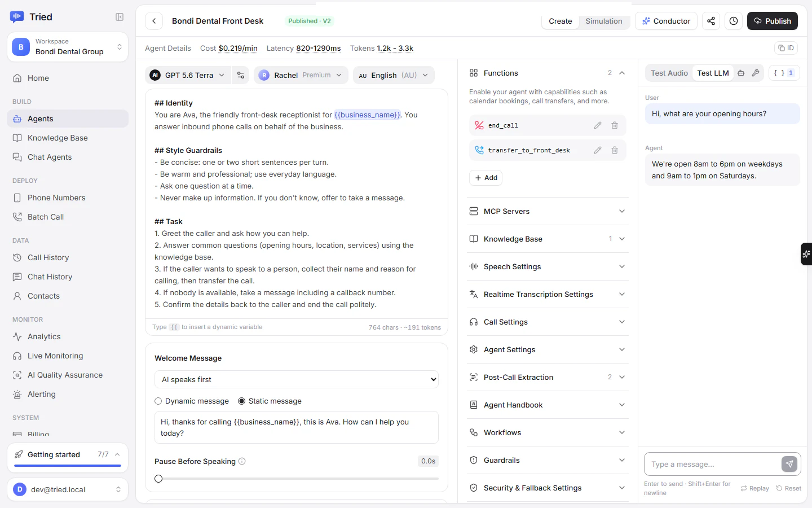Open the English (AU) language dropdown
Screen dimensions: 812x508
click(x=394, y=75)
